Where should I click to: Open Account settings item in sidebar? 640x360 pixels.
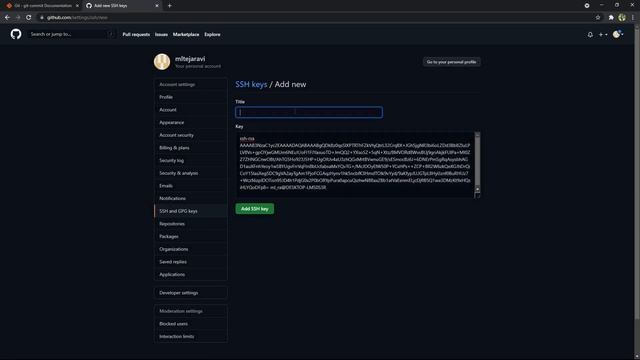click(x=191, y=110)
